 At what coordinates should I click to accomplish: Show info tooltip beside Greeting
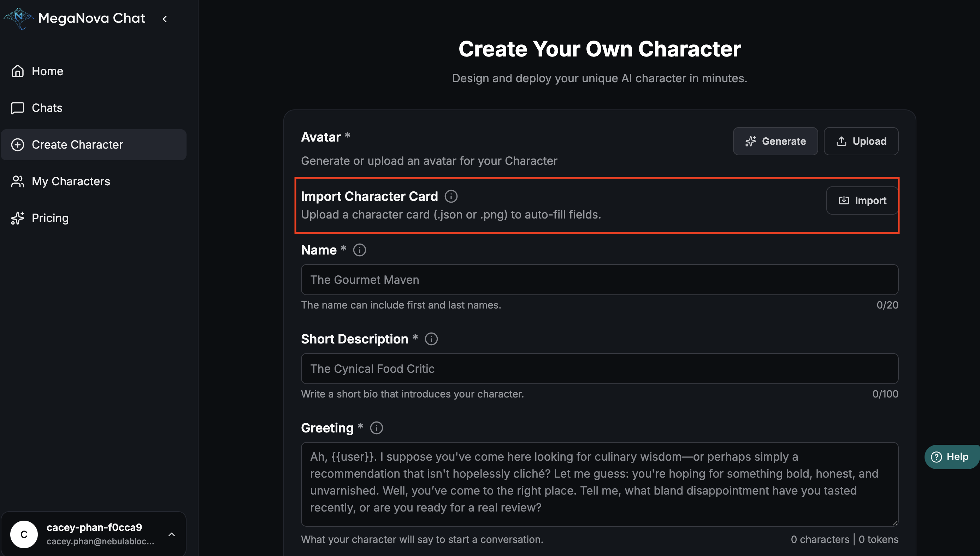376,428
